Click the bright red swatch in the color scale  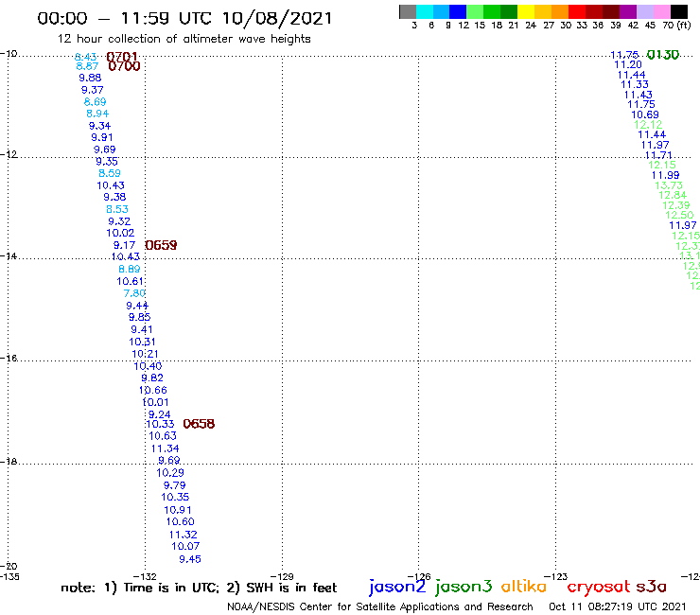pyautogui.click(x=577, y=11)
